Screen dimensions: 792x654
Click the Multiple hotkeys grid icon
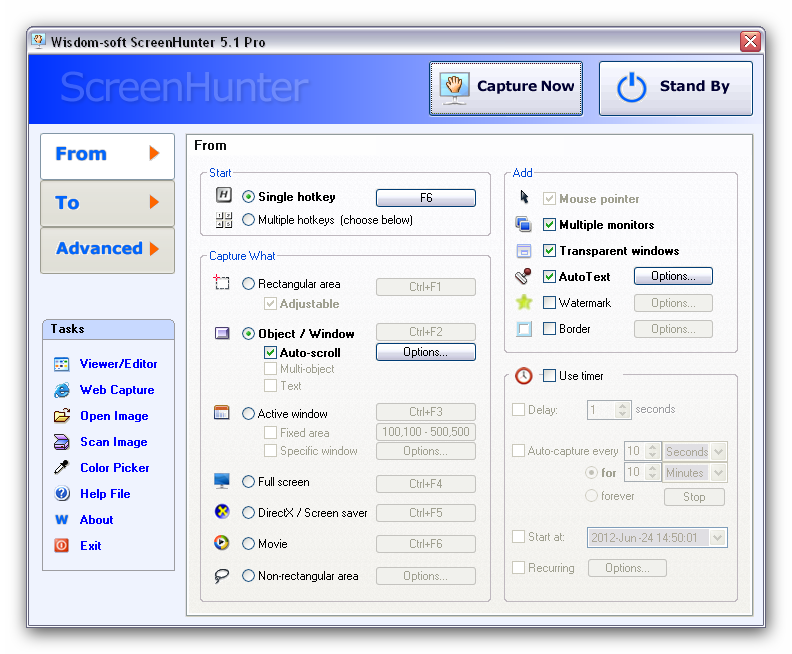click(224, 220)
